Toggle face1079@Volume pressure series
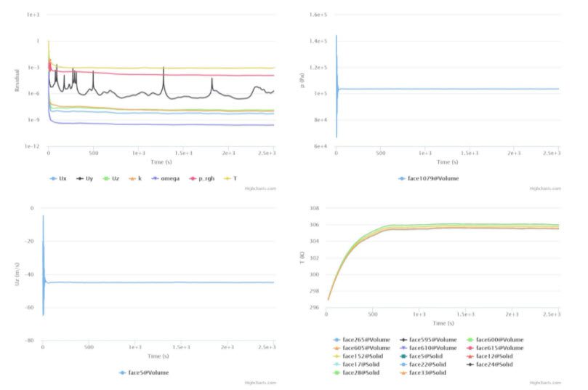This screenshot has width=588, height=390. click(430, 178)
